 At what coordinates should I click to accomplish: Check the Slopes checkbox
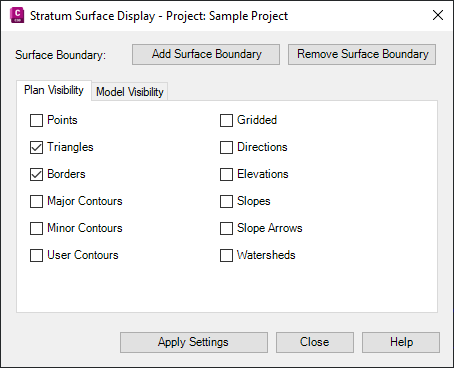(226, 201)
